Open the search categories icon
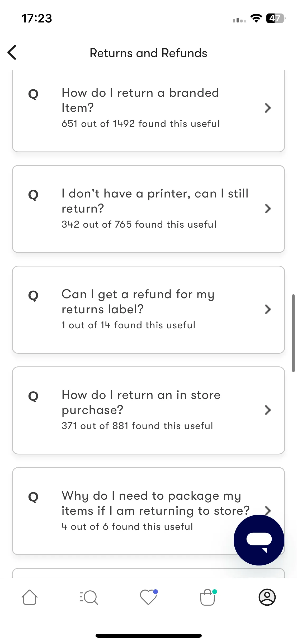The height and width of the screenshot is (644, 297). [89, 597]
